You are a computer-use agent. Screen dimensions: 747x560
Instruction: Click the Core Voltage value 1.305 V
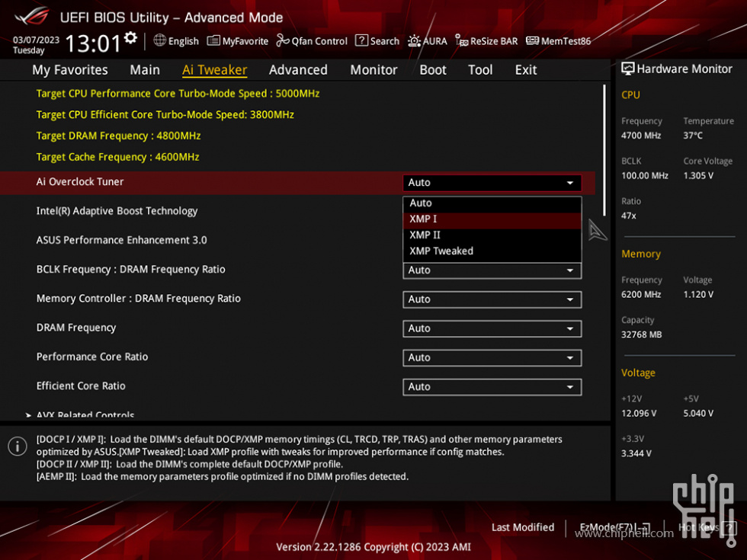(698, 176)
